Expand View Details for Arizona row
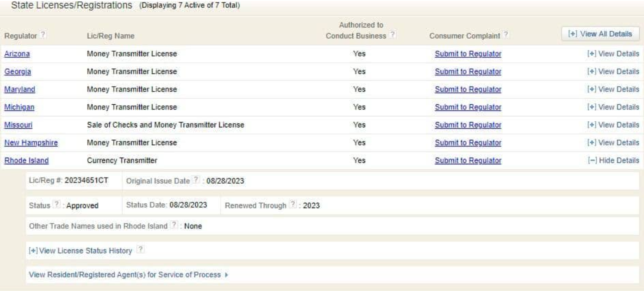 tap(613, 54)
